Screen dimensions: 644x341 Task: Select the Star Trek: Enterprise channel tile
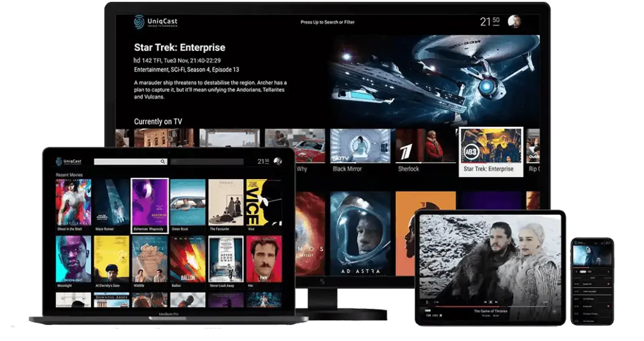[x=491, y=151]
